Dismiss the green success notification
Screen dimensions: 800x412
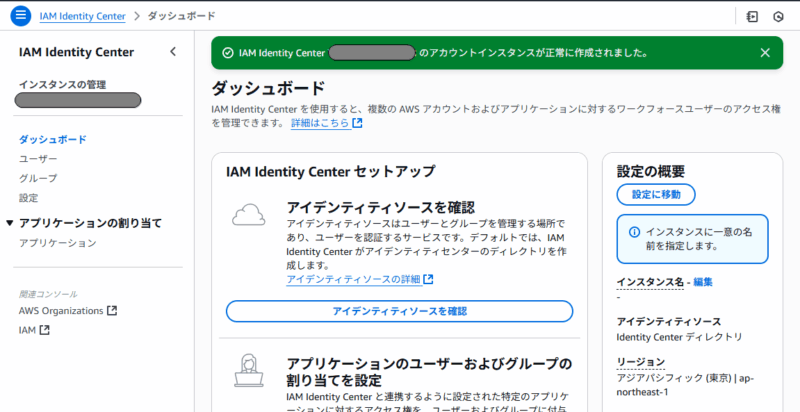coord(765,53)
